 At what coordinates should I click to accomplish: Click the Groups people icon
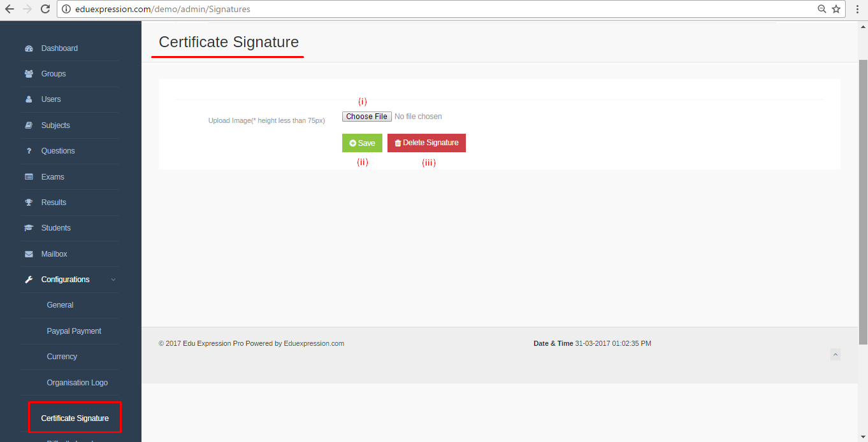click(29, 74)
